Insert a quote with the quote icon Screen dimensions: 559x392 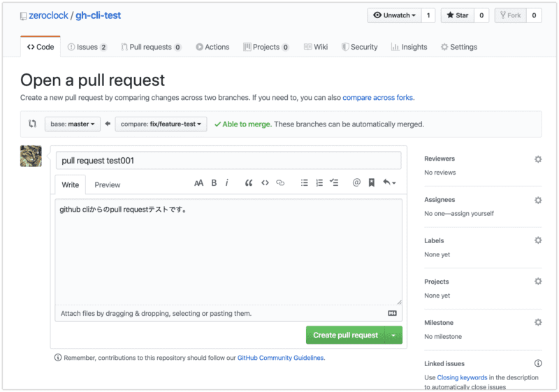click(249, 183)
